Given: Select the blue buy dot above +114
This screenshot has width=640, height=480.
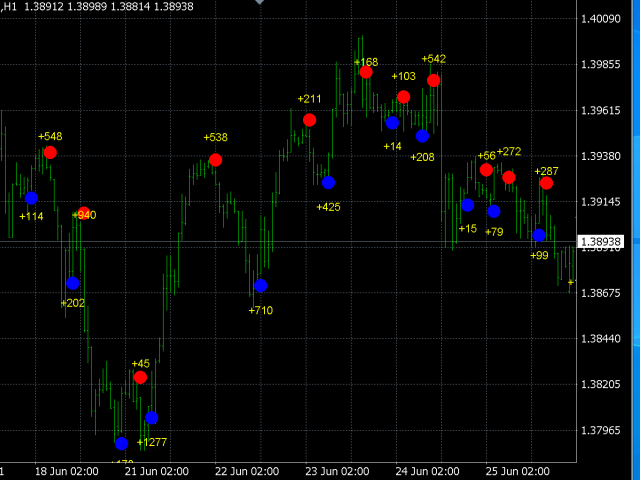Looking at the screenshot, I should pos(31,198).
